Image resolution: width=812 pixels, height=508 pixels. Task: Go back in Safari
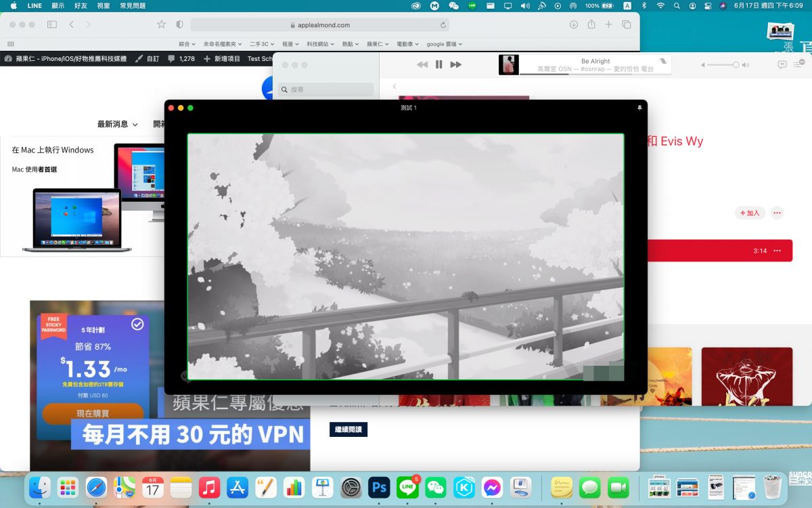72,24
